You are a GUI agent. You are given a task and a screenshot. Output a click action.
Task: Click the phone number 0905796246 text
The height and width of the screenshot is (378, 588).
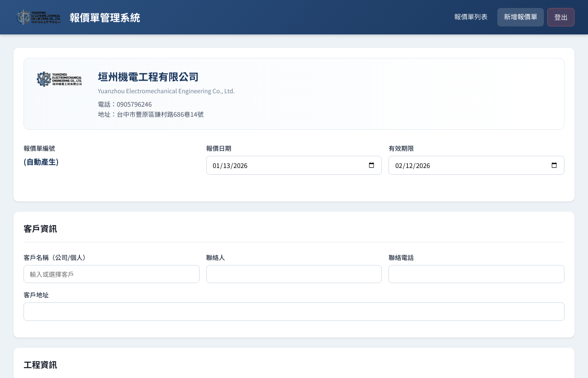(x=134, y=104)
